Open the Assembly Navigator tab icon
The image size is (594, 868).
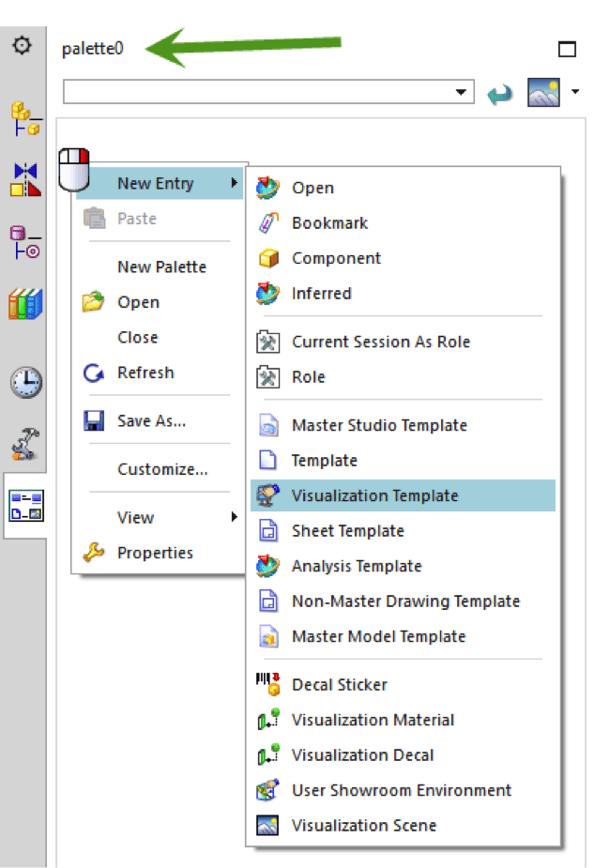25,118
